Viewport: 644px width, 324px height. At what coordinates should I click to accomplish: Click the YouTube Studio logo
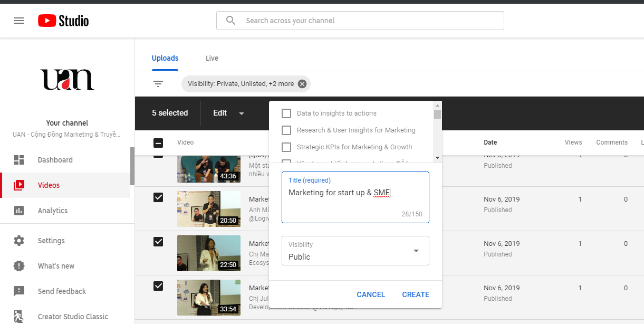(63, 21)
